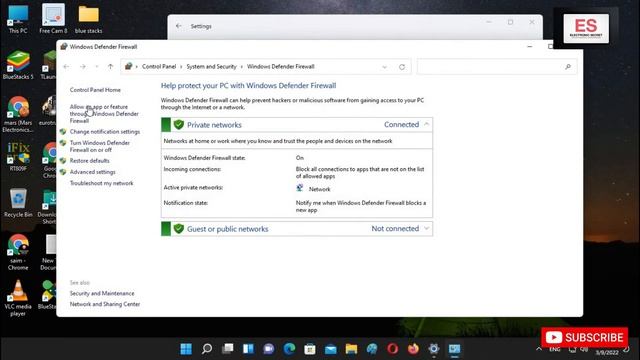The width and height of the screenshot is (640, 360).
Task: Click the back arrow in Settings window
Action: tap(178, 26)
